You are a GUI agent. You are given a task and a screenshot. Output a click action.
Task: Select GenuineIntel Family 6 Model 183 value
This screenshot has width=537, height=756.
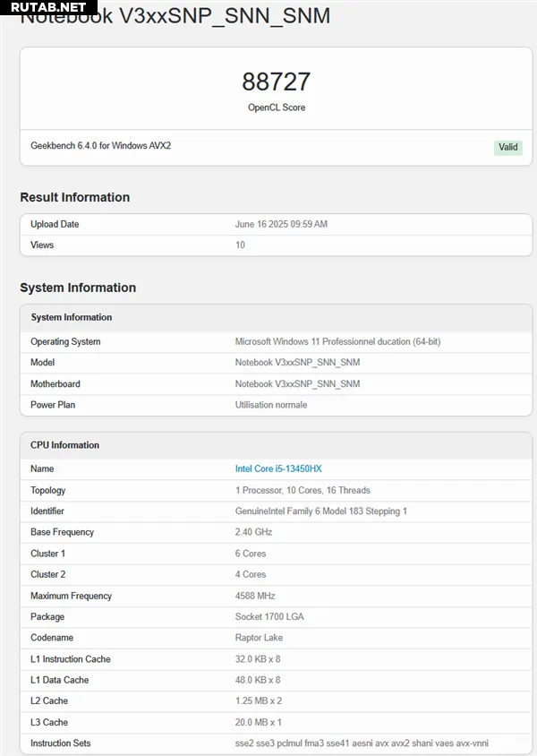pyautogui.click(x=320, y=511)
